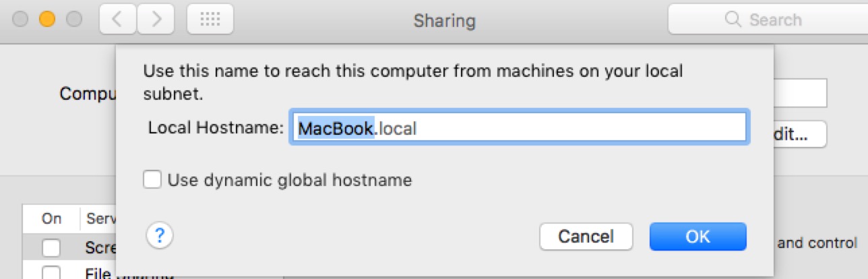Tick the Screen Sharing service checkbox
The image size is (868, 279).
pos(52,248)
